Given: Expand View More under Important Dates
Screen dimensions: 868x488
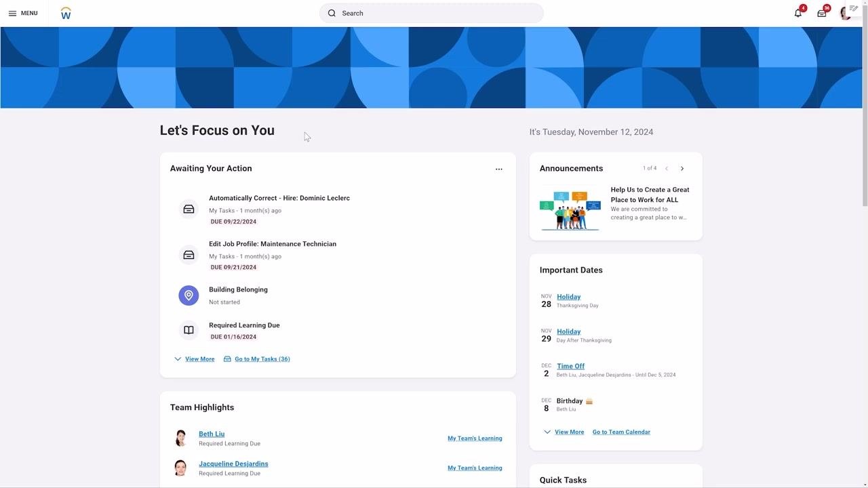Looking at the screenshot, I should click(564, 432).
